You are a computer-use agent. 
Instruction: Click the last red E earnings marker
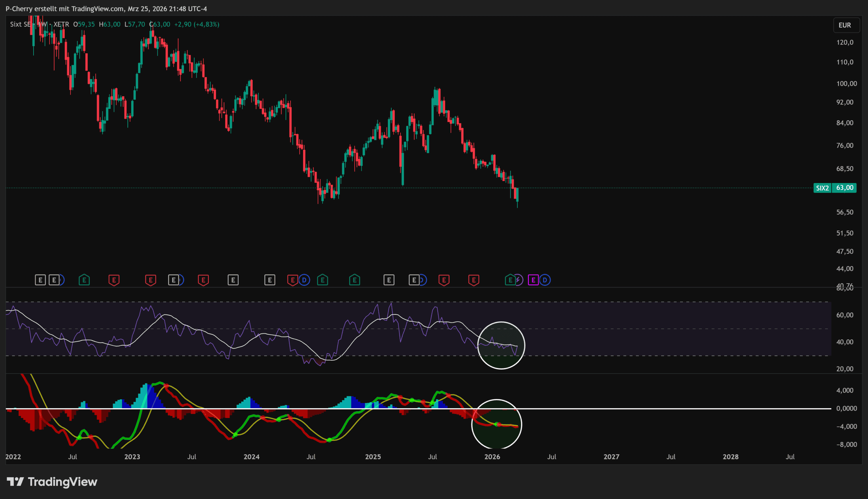474,280
